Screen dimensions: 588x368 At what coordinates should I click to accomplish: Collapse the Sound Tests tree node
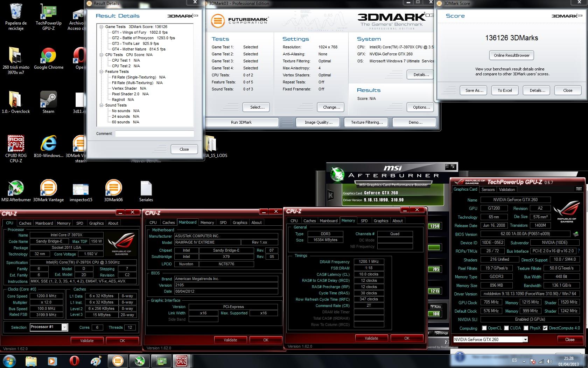[101, 105]
